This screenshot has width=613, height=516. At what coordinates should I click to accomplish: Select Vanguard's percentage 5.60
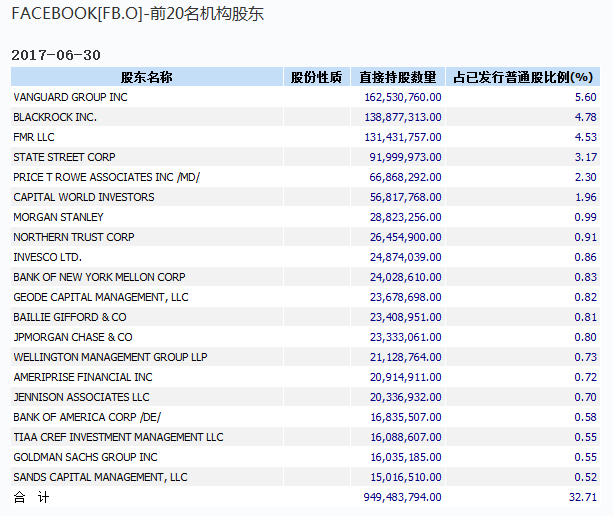click(x=585, y=97)
